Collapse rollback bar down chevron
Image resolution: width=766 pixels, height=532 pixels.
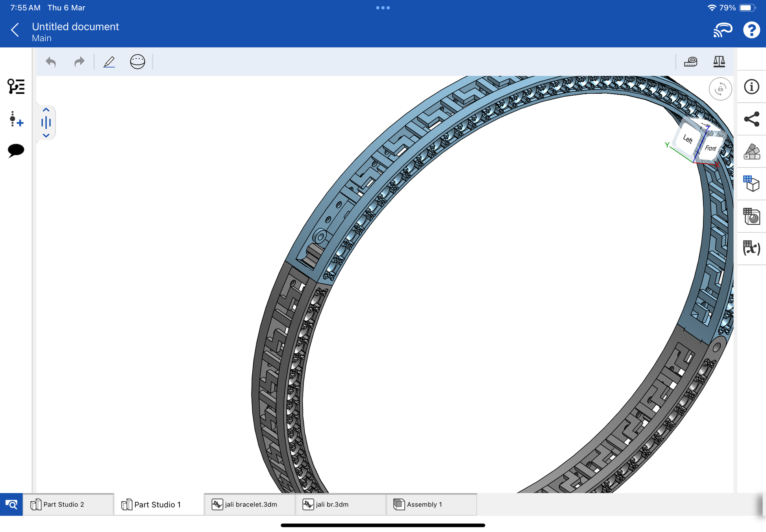pos(46,135)
